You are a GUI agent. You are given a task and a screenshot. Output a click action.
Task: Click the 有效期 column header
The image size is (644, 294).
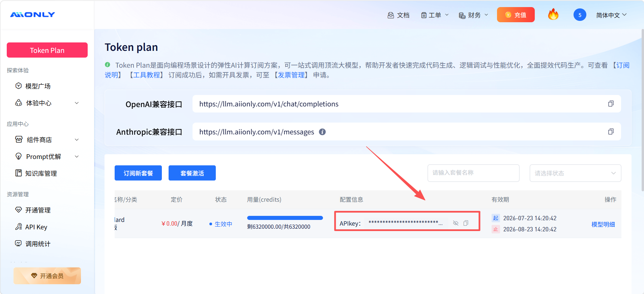click(x=500, y=200)
